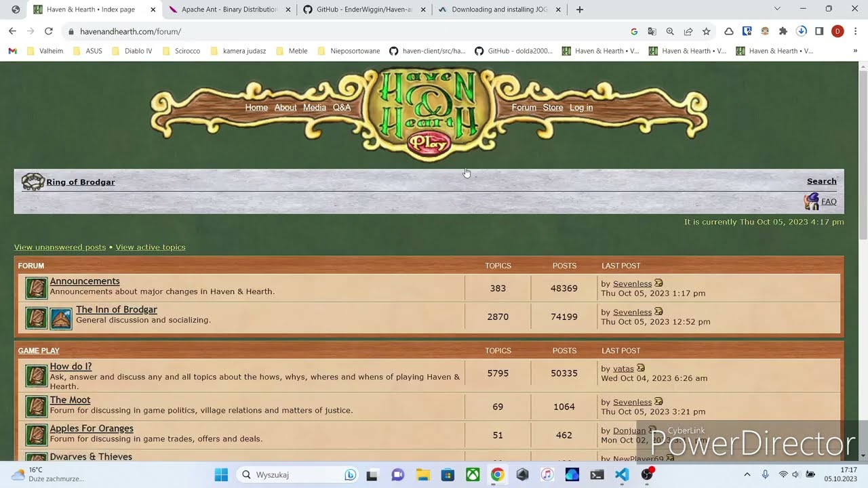Open the Valheim bookmarks folder
Image resolution: width=868 pixels, height=488 pixels.
point(45,51)
